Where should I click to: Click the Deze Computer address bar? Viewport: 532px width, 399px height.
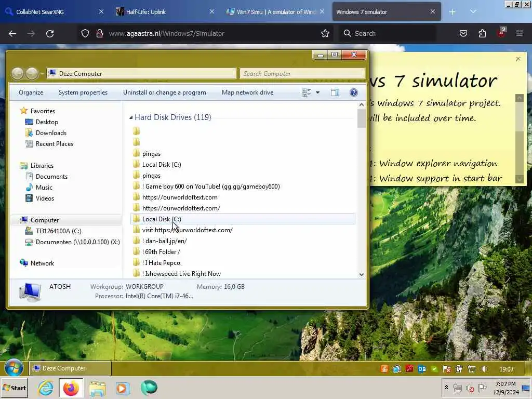(141, 73)
